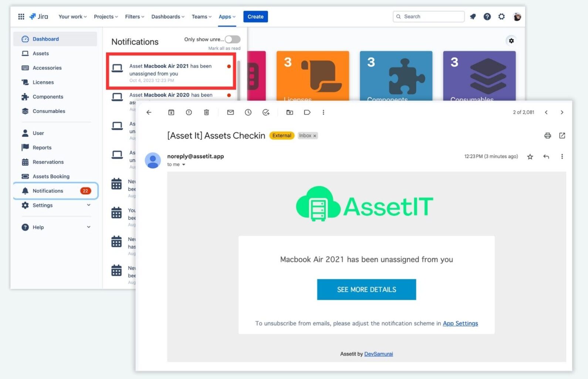Image resolution: width=588 pixels, height=379 pixels.
Task: Open Reservations in the sidebar
Action: pos(55,162)
